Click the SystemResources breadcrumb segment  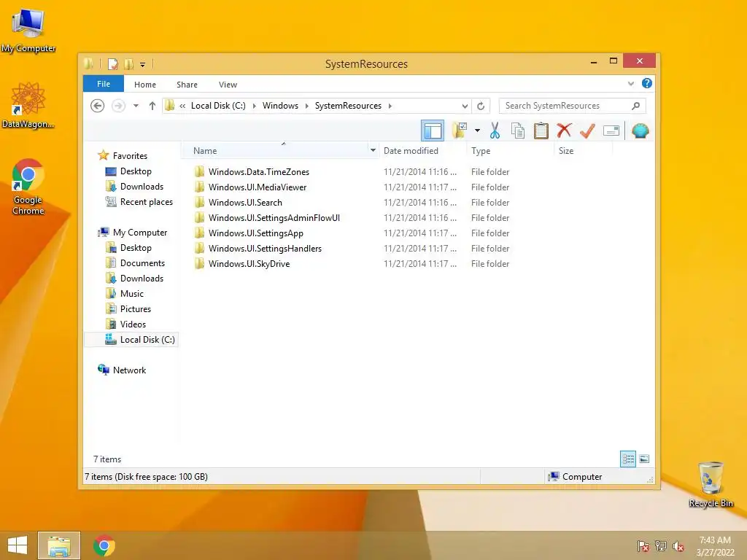click(x=348, y=106)
